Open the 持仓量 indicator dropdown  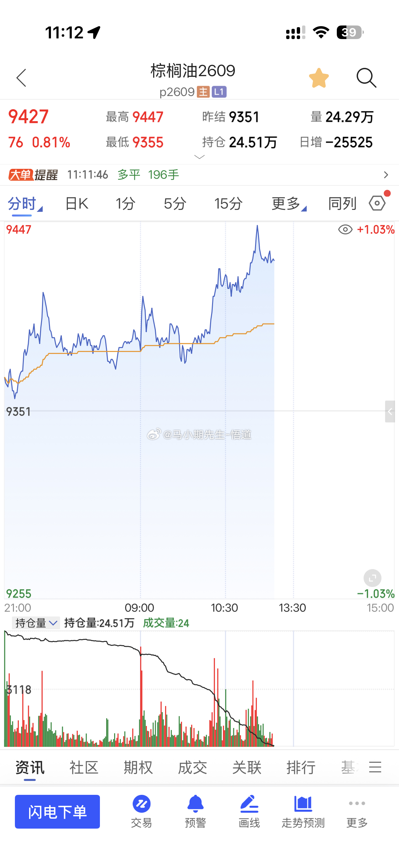click(36, 623)
